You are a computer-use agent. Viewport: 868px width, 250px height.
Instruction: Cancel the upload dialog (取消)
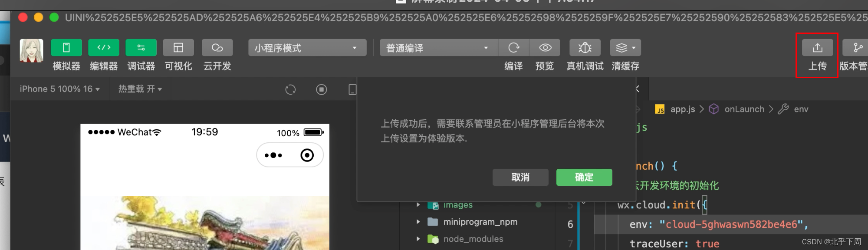point(520,177)
